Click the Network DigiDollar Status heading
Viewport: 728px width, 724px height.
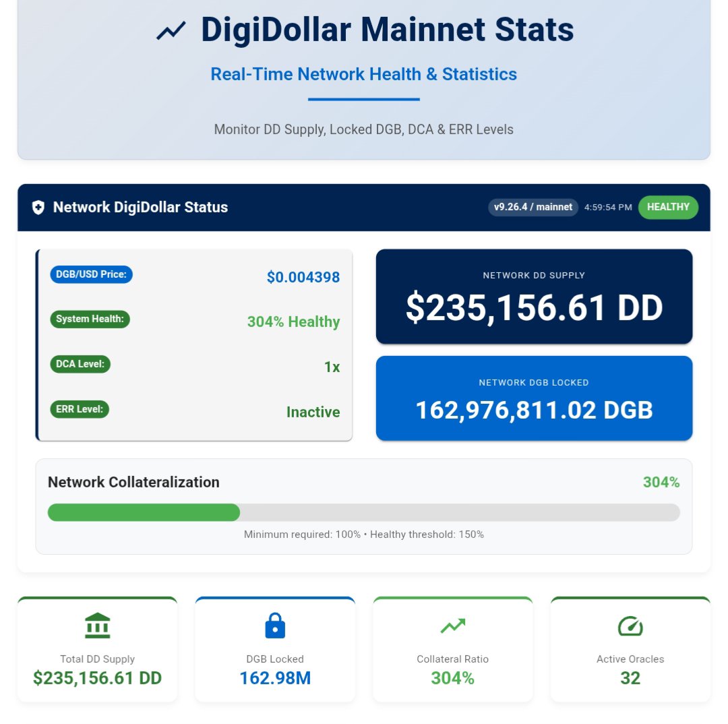pos(140,207)
